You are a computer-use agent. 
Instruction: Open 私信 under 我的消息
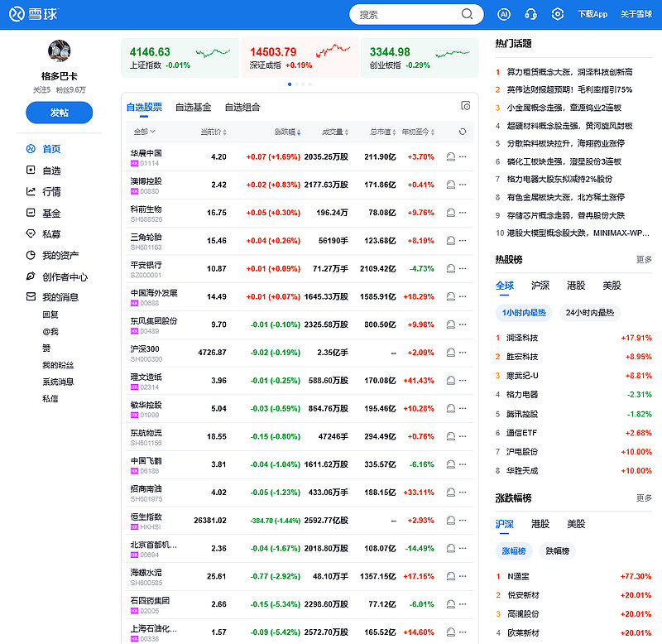coord(50,399)
